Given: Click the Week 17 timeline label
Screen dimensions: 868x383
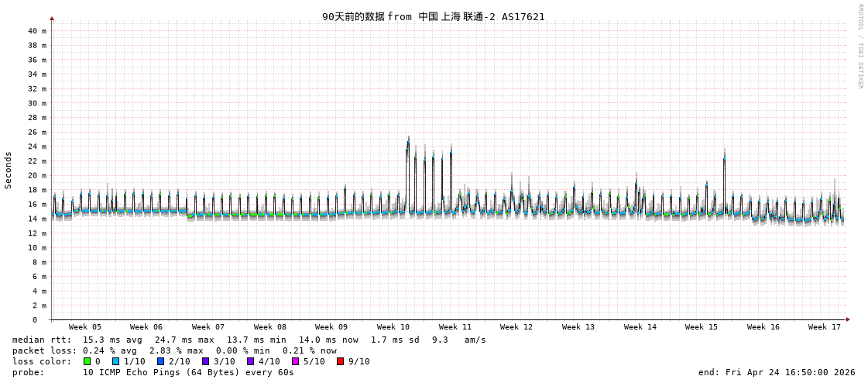Looking at the screenshot, I should pyautogui.click(x=825, y=327).
